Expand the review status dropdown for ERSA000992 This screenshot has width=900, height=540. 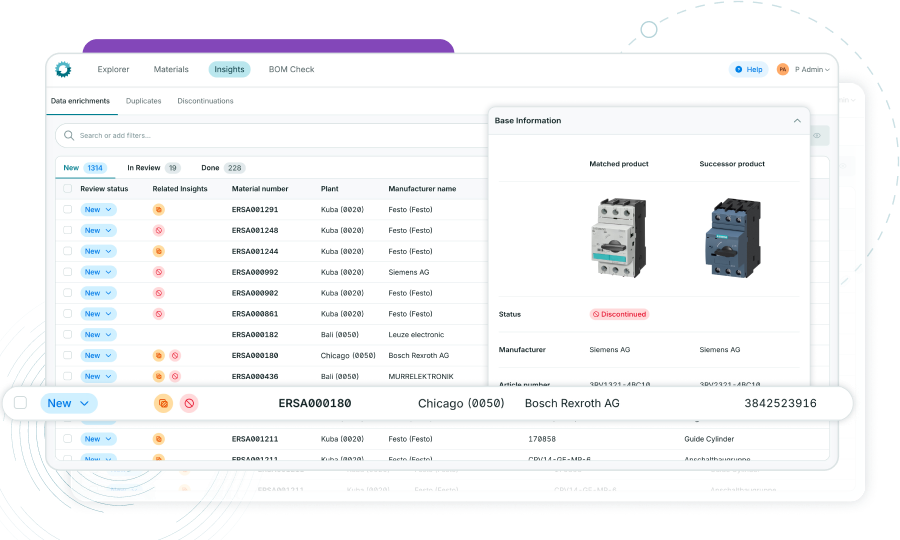tap(98, 272)
